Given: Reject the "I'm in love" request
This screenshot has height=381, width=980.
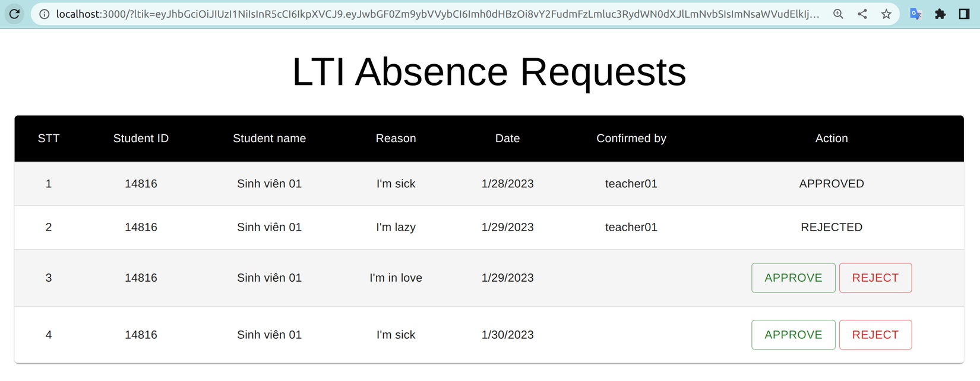Looking at the screenshot, I should [875, 278].
